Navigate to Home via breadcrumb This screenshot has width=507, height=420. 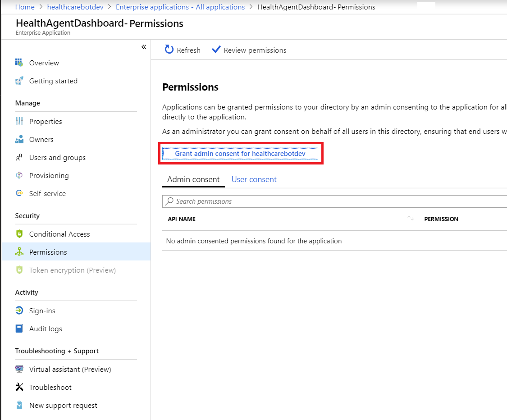click(x=25, y=7)
